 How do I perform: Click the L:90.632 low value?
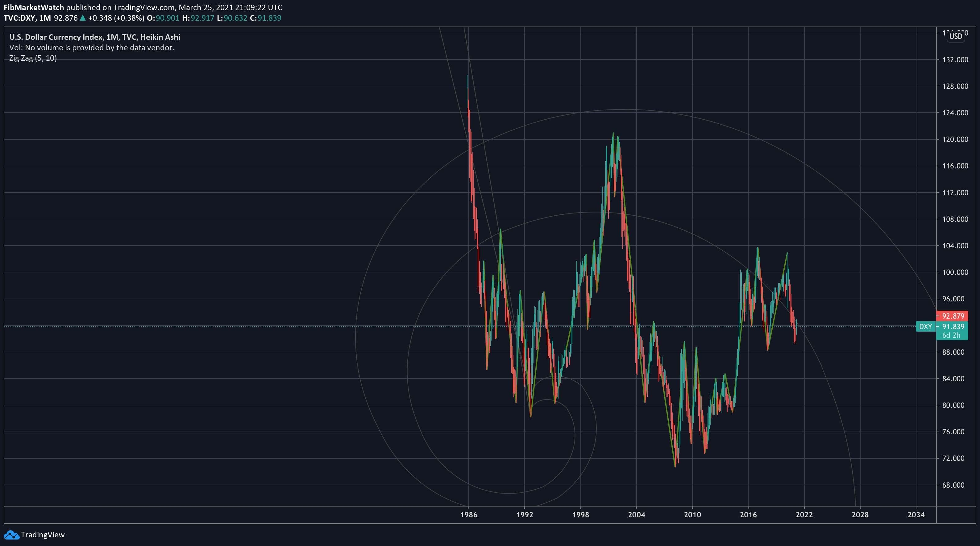point(232,18)
